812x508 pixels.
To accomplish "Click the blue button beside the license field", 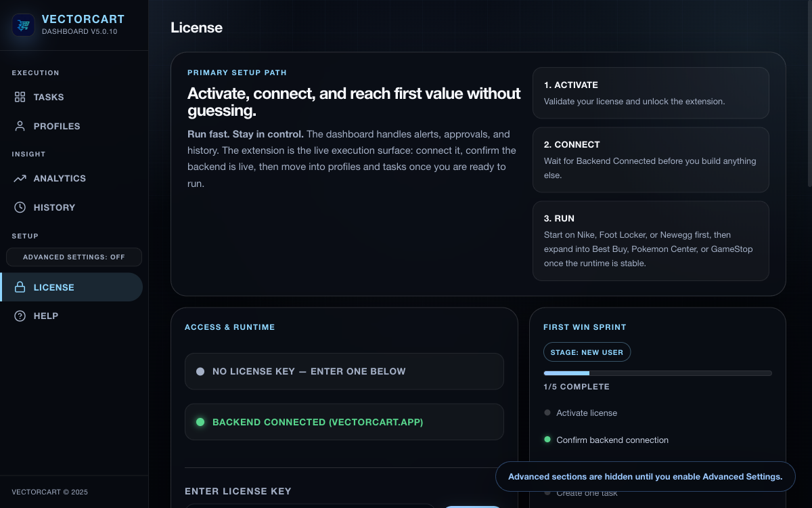I will click(x=472, y=506).
